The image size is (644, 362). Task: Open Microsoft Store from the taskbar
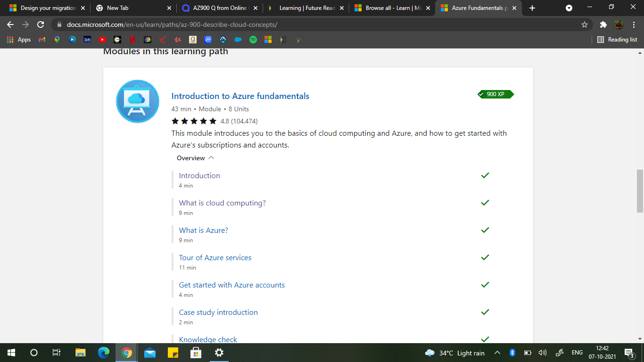196,352
